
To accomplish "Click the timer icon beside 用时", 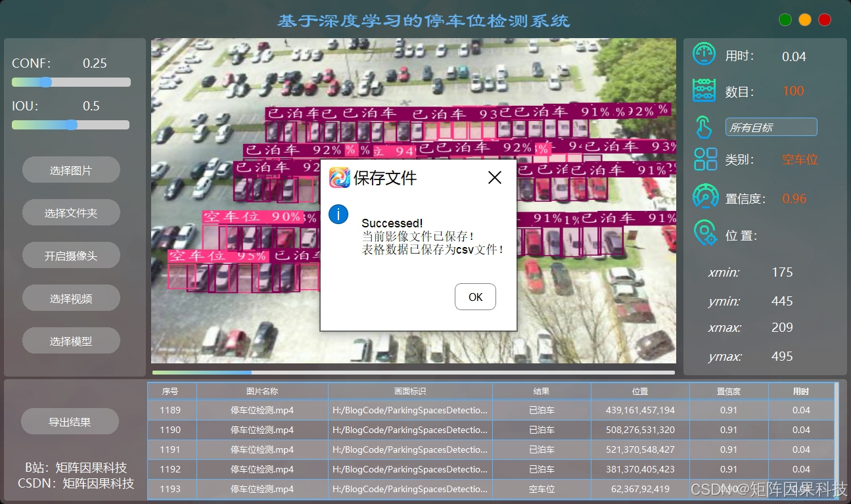I will coord(704,55).
